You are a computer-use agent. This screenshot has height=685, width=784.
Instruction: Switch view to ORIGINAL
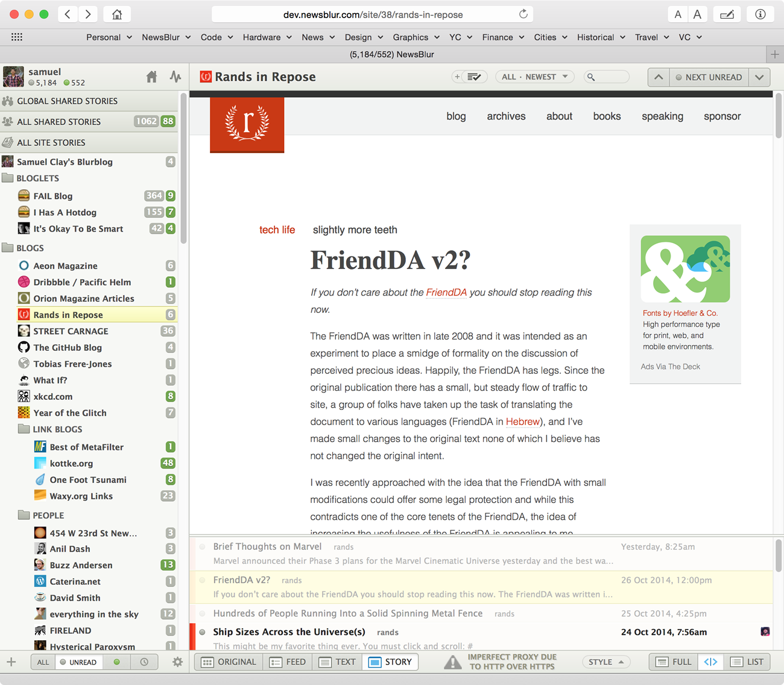pyautogui.click(x=229, y=661)
